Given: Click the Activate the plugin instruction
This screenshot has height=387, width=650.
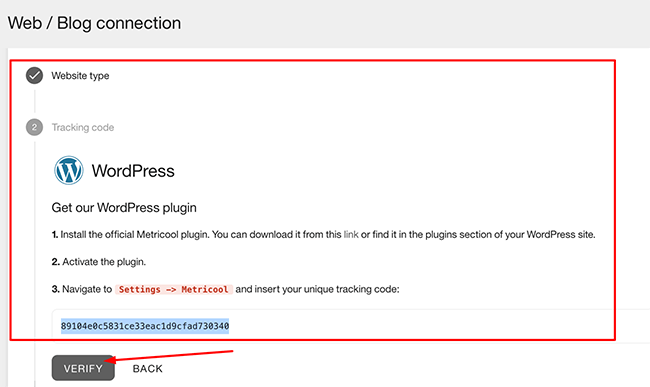Looking at the screenshot, I should pos(104,262).
